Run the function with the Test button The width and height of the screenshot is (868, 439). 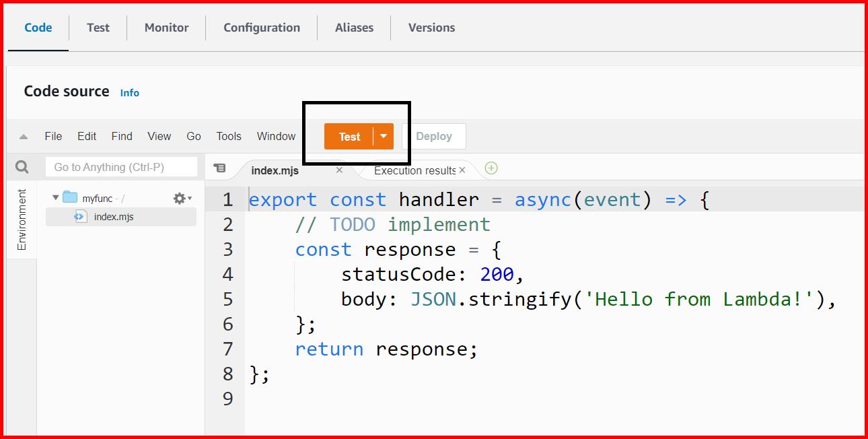click(x=349, y=136)
